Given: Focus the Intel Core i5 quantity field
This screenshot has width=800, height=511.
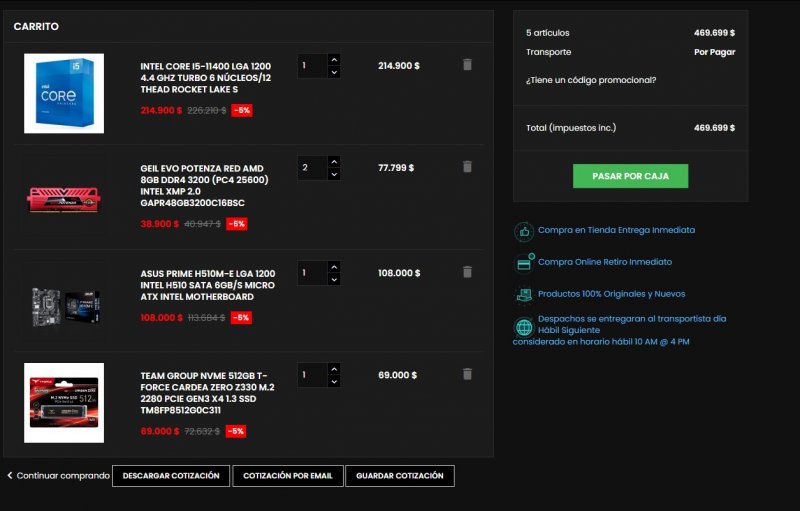Looking at the screenshot, I should [312, 66].
